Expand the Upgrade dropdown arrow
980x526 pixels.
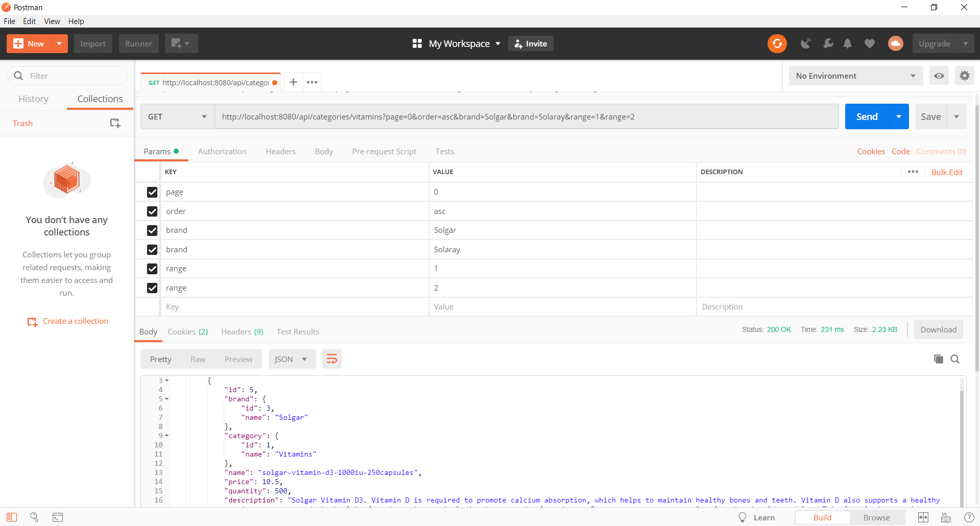click(x=965, y=43)
